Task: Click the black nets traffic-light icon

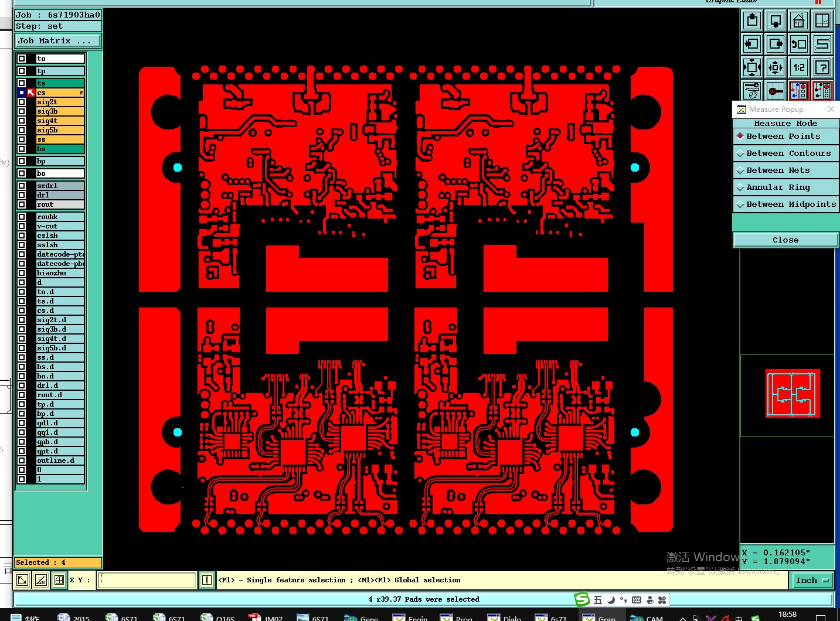Action: (x=822, y=90)
